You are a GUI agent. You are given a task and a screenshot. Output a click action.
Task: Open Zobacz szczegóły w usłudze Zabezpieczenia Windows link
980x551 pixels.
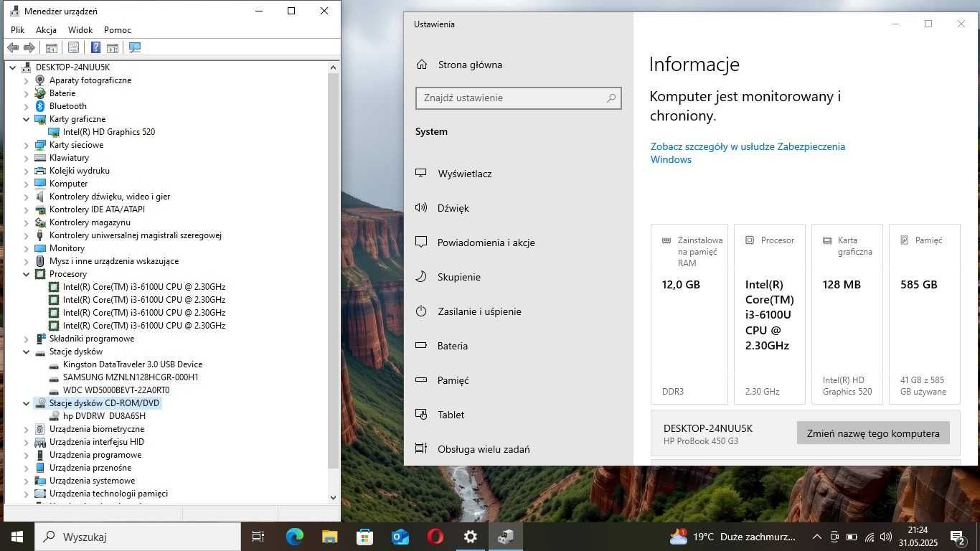click(x=748, y=153)
